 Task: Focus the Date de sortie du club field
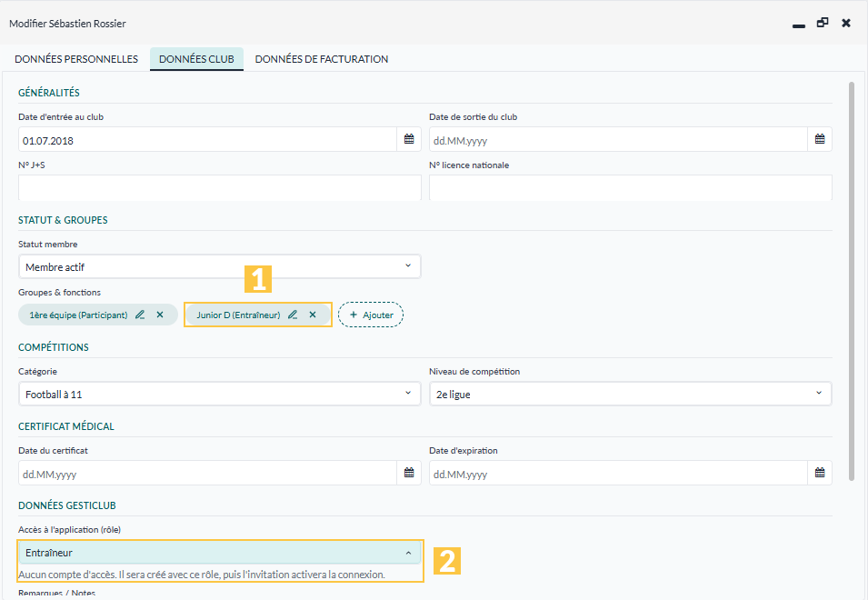[x=618, y=139]
